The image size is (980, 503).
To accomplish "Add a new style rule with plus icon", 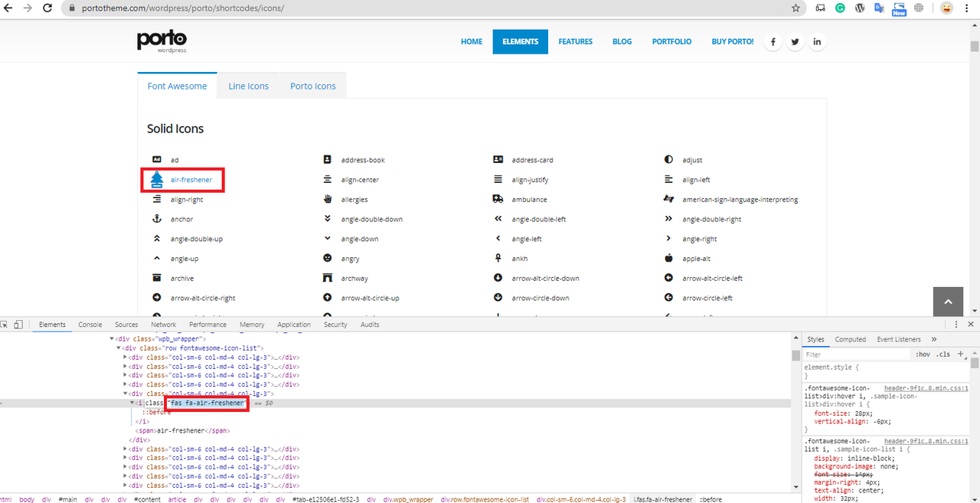I will 960,354.
